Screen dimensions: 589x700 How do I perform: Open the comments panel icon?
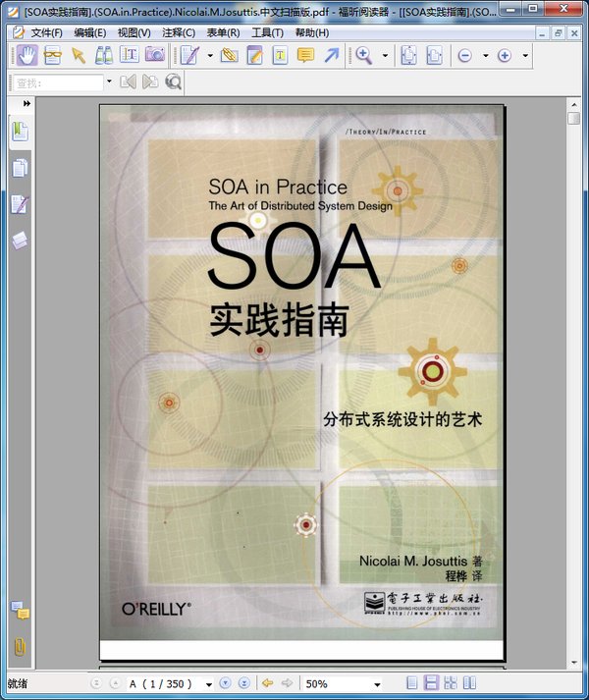coord(20,610)
